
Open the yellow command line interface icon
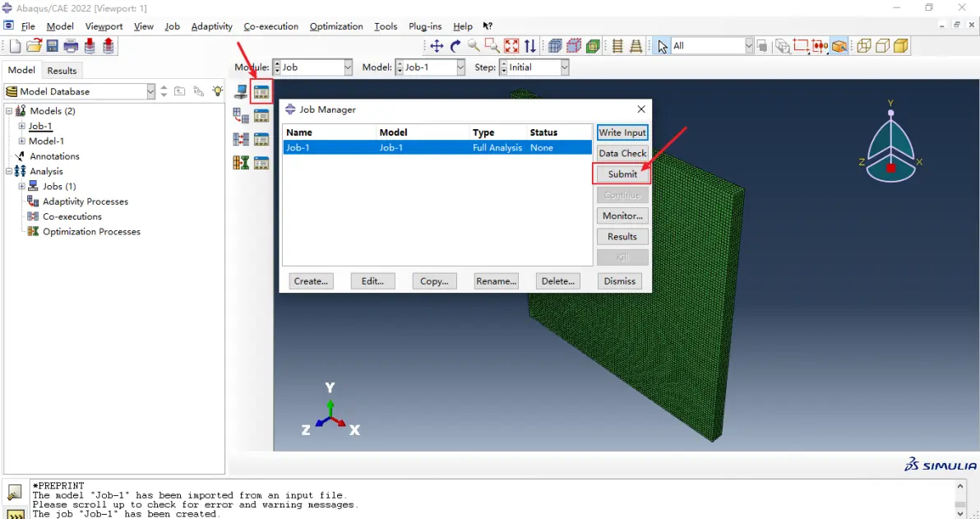tap(15, 514)
